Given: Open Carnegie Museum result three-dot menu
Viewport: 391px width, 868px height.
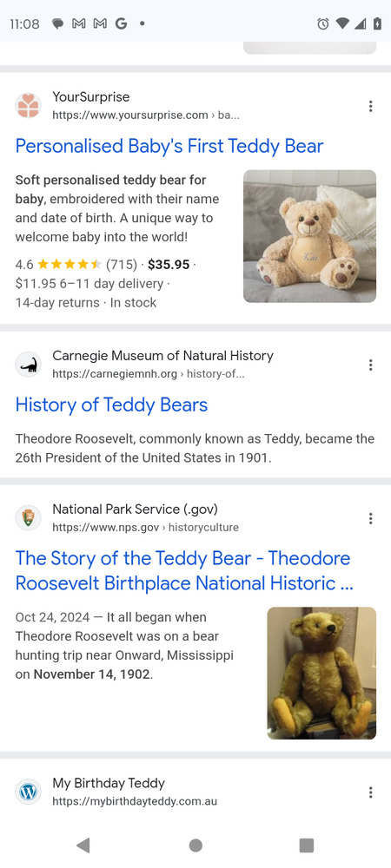Looking at the screenshot, I should [x=370, y=365].
